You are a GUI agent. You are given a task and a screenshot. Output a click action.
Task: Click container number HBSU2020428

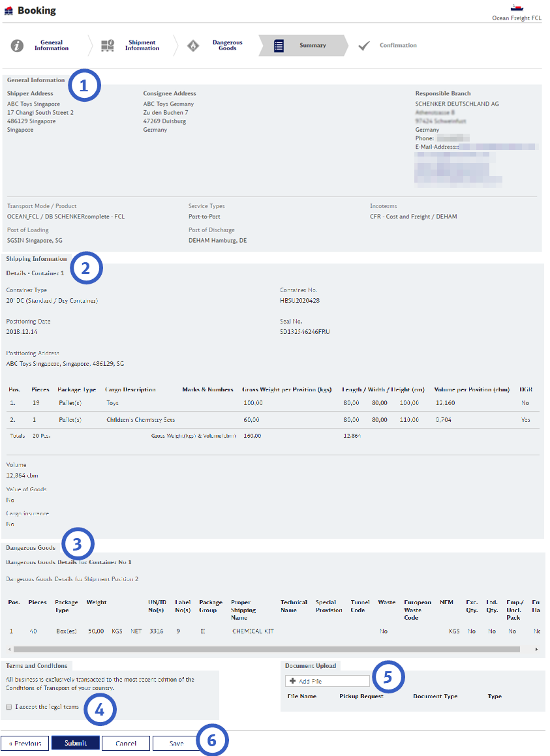pyautogui.click(x=299, y=300)
